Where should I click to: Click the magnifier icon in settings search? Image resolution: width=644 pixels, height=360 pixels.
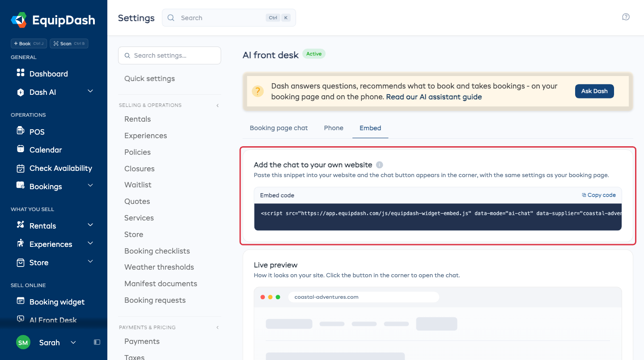coord(128,55)
